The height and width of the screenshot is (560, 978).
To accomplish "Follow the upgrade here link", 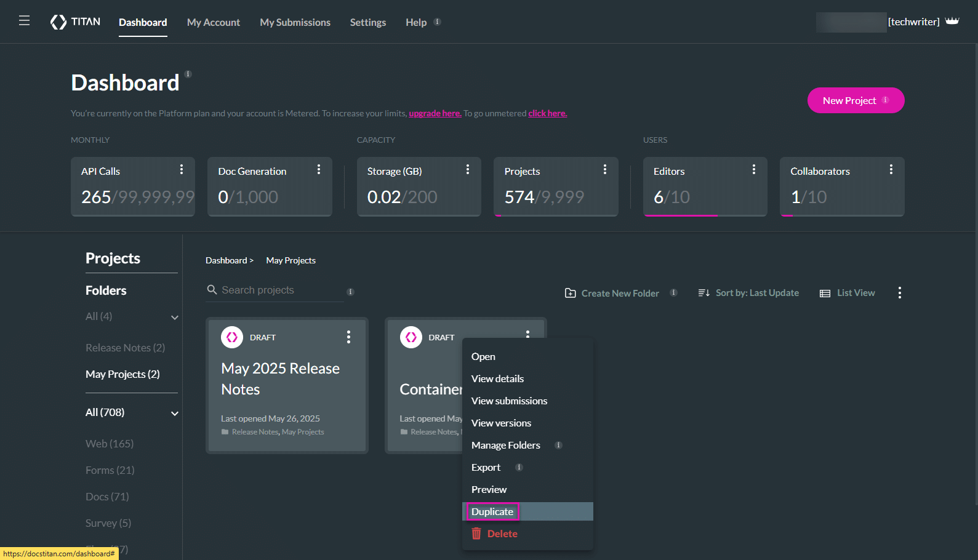I will point(435,113).
